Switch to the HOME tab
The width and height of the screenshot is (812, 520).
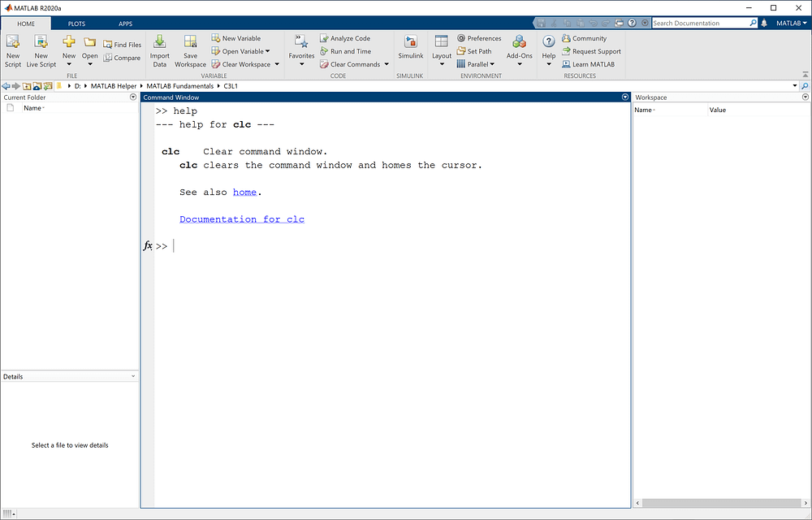(x=26, y=24)
